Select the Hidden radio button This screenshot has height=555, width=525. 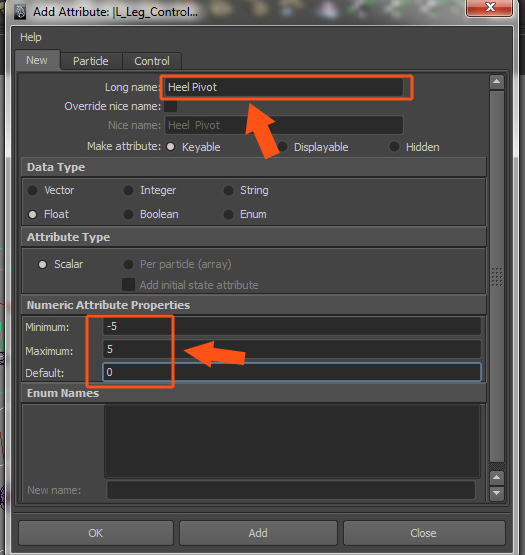click(394, 147)
